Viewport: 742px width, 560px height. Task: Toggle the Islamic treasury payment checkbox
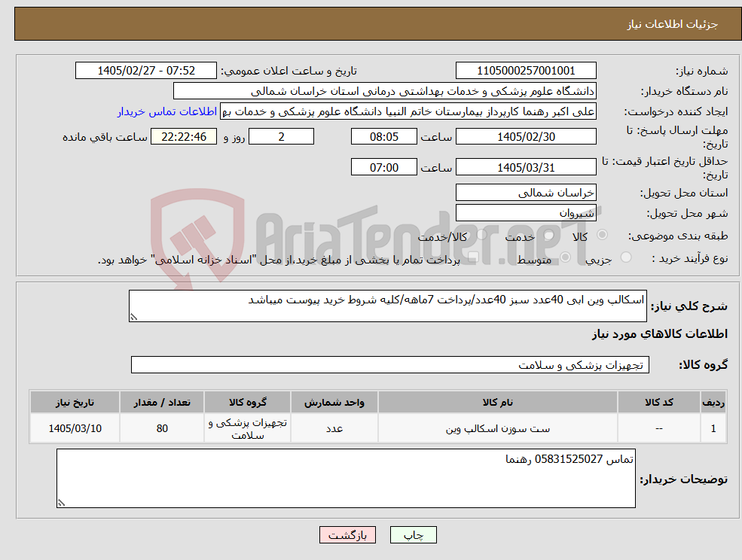click(473, 257)
